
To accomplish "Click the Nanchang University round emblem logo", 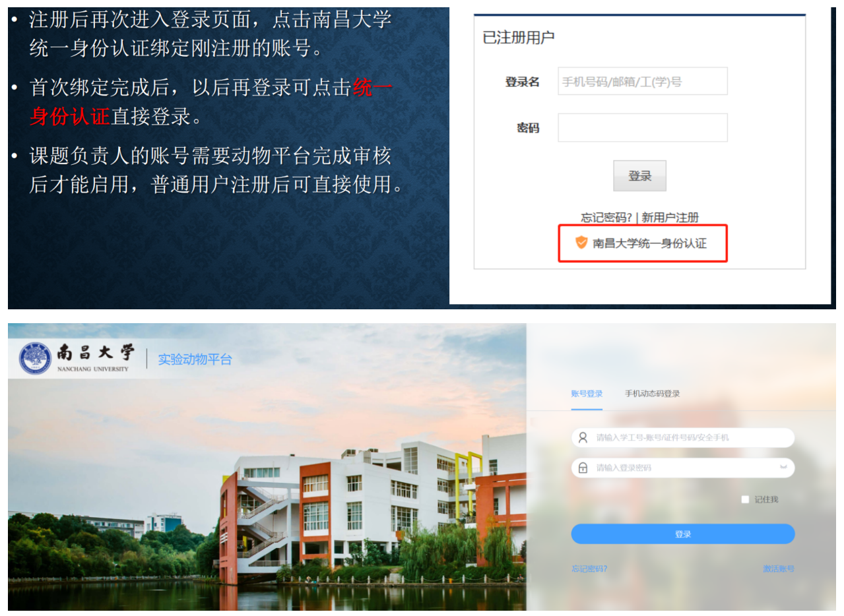I will (x=35, y=359).
